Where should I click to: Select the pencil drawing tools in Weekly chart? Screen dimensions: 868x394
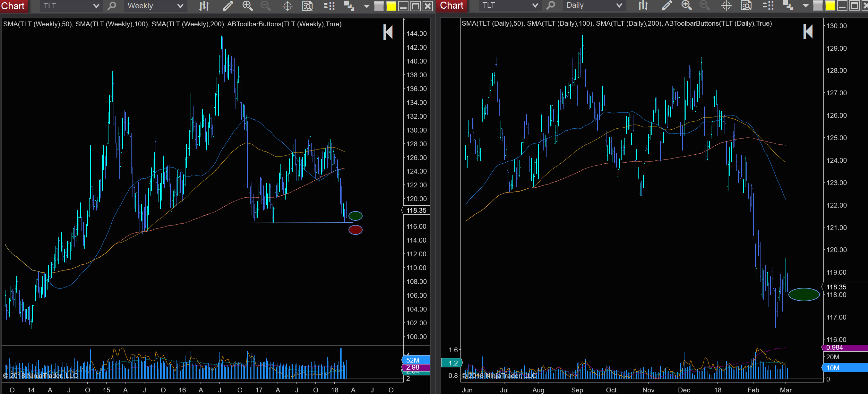point(228,6)
